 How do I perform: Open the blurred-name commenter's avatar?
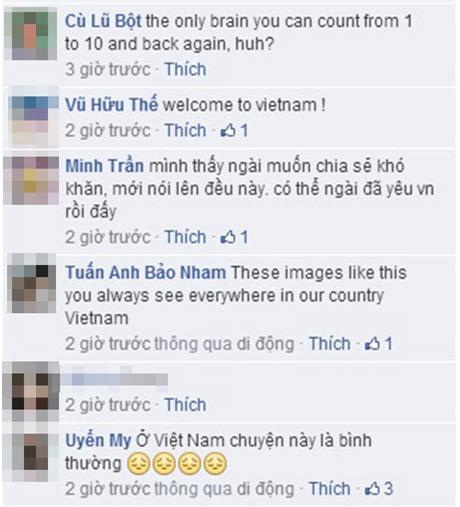31,392
